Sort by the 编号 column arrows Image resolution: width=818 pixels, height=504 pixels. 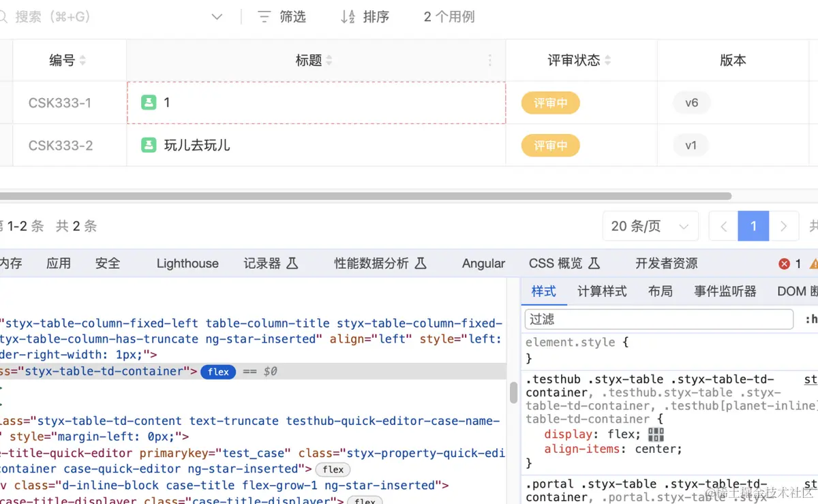(x=82, y=61)
